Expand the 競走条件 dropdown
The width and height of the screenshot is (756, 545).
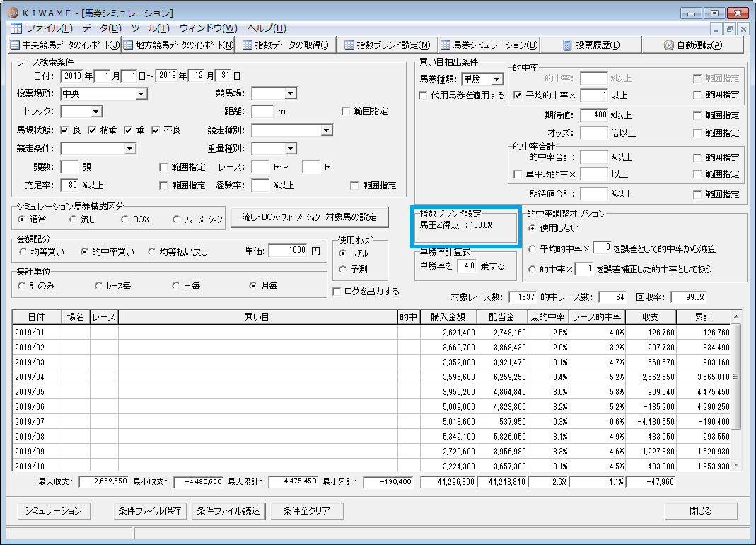129,149
